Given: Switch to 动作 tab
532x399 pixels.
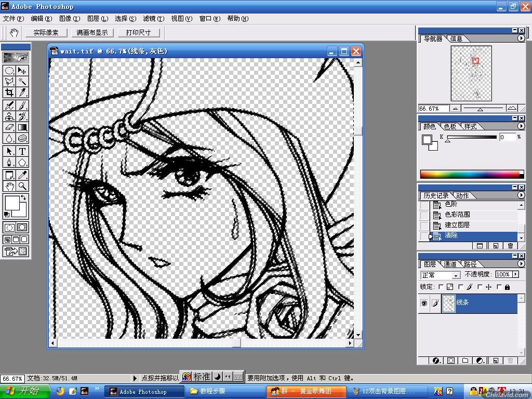Looking at the screenshot, I should coord(462,195).
